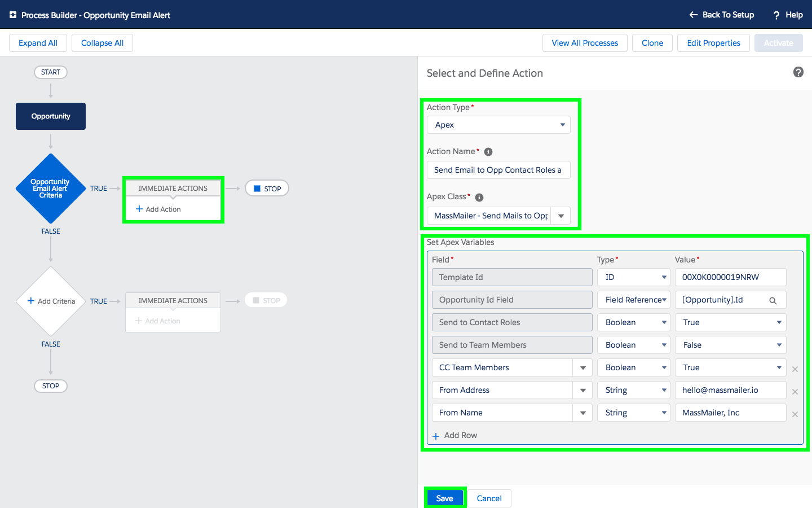This screenshot has height=508, width=812.
Task: Click the plus icon beside Add Row
Action: point(436,435)
